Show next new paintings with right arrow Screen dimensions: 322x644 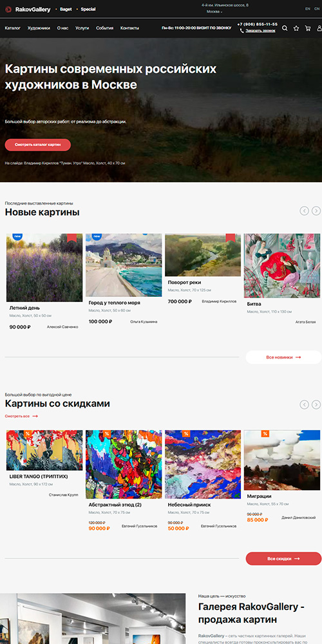(x=316, y=211)
